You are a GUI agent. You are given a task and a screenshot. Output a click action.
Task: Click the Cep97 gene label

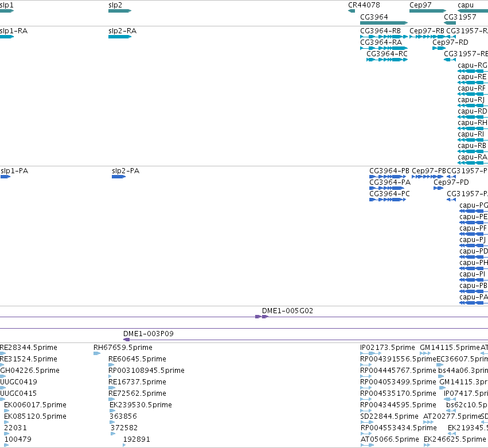pyautogui.click(x=420, y=5)
